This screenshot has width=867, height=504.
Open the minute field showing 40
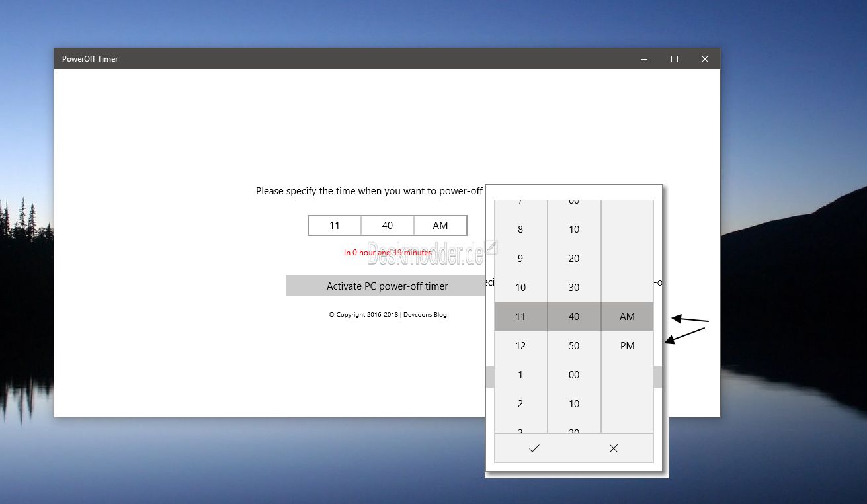[388, 226]
